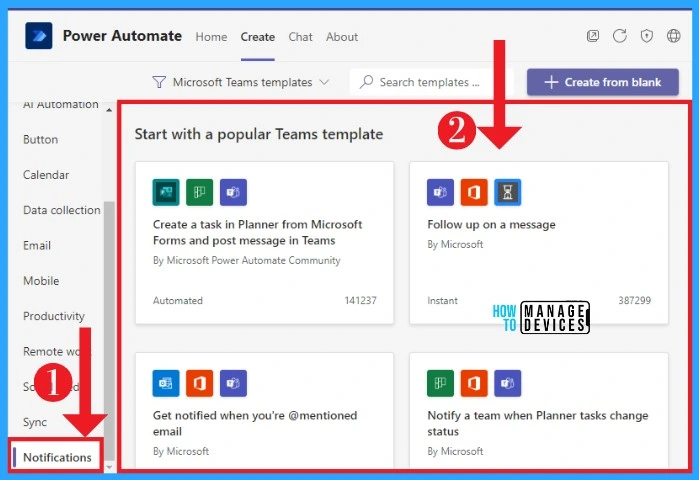This screenshot has width=699, height=480.
Task: Click the filter funnel icon
Action: click(x=159, y=82)
